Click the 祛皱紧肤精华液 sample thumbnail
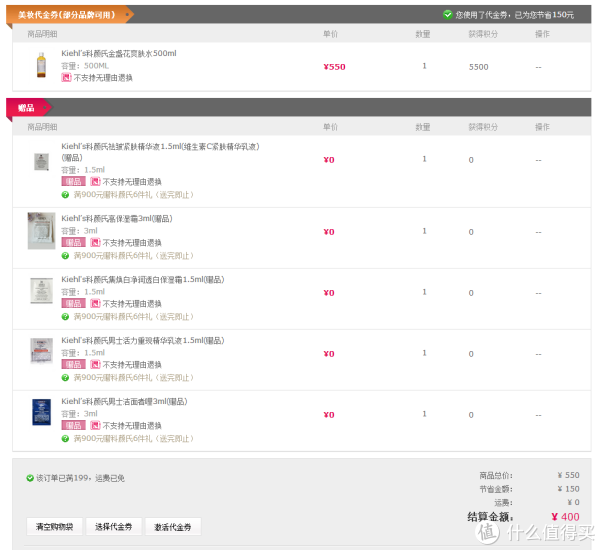 pyautogui.click(x=41, y=162)
